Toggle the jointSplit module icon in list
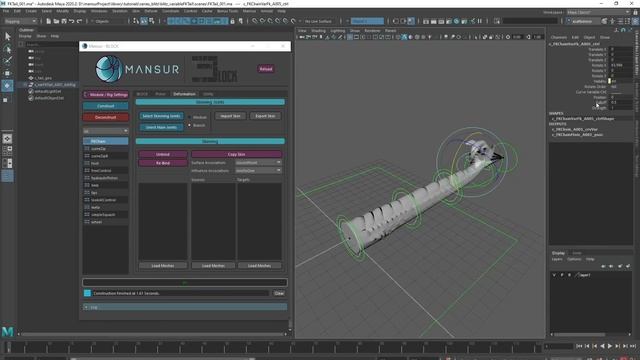The height and width of the screenshot is (360, 640). [87, 156]
